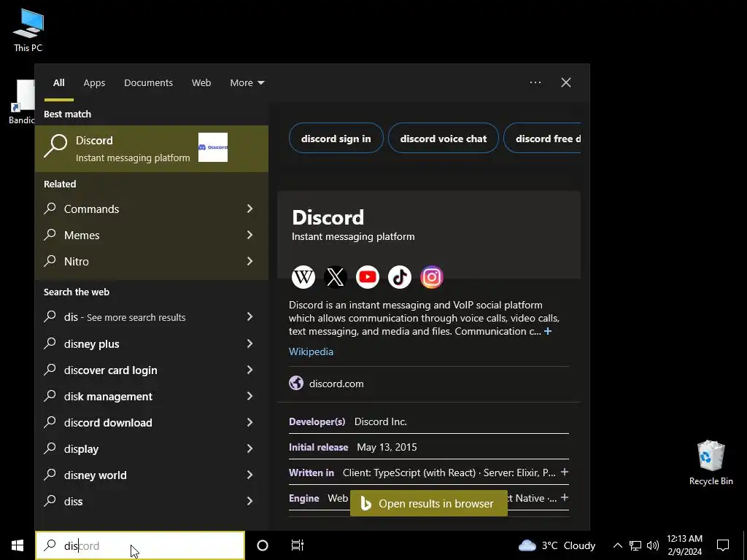Open the three-dots options menu in search panel
Image resolution: width=747 pixels, height=560 pixels.
click(535, 82)
